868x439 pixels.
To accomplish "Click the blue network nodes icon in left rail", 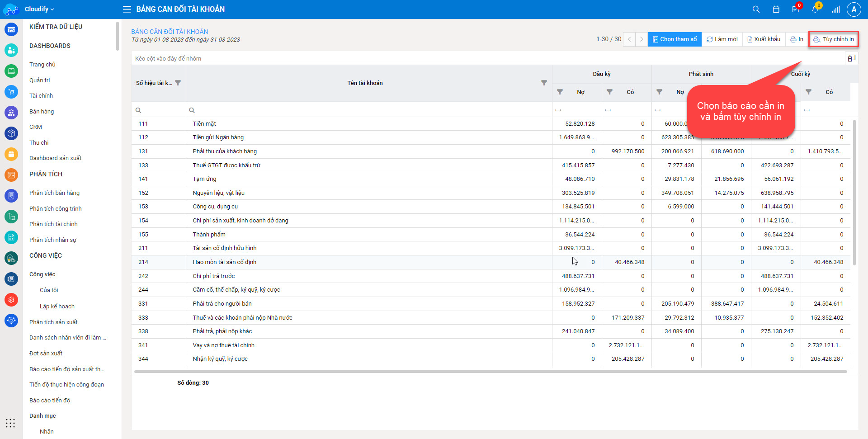I will (x=11, y=321).
